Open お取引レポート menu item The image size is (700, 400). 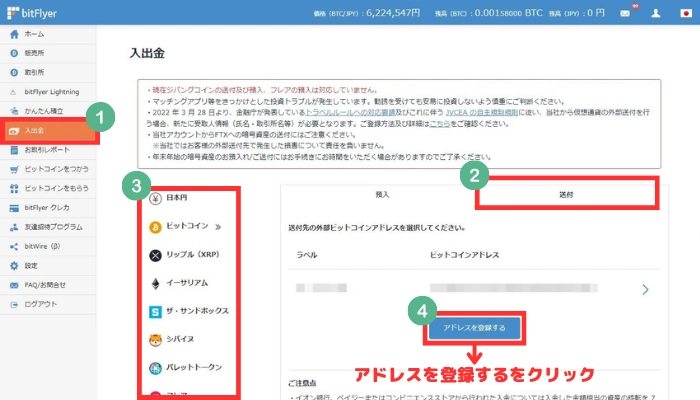[48, 150]
